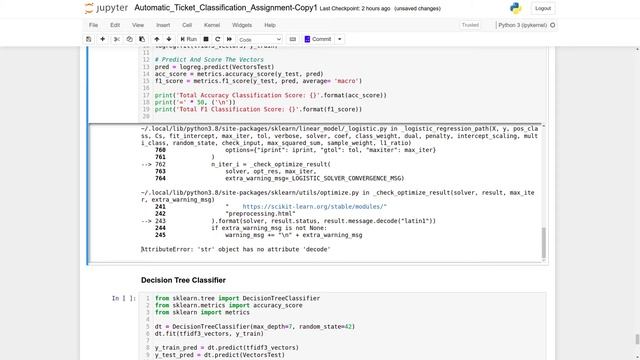Click the '(unsaved changes)' status text
The width and height of the screenshot is (640, 360).
pyautogui.click(x=417, y=9)
